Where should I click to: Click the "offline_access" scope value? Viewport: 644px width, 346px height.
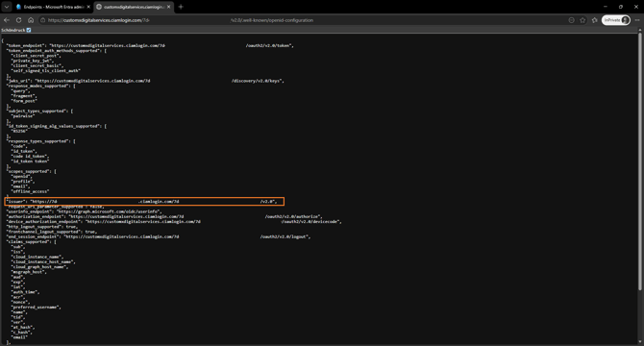click(x=31, y=191)
